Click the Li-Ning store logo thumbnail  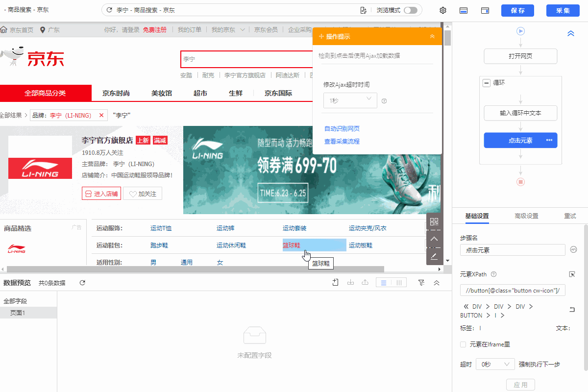(x=40, y=168)
